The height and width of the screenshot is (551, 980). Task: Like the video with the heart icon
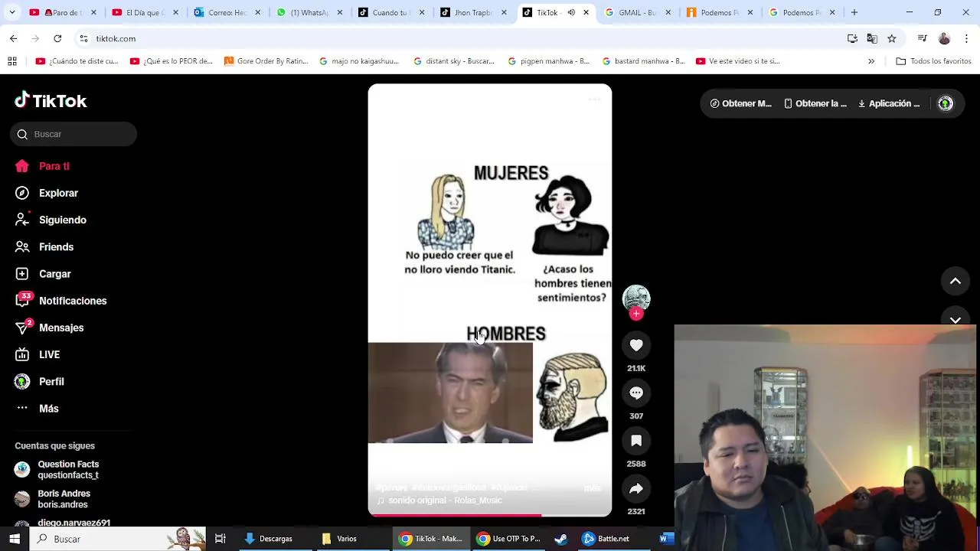636,345
